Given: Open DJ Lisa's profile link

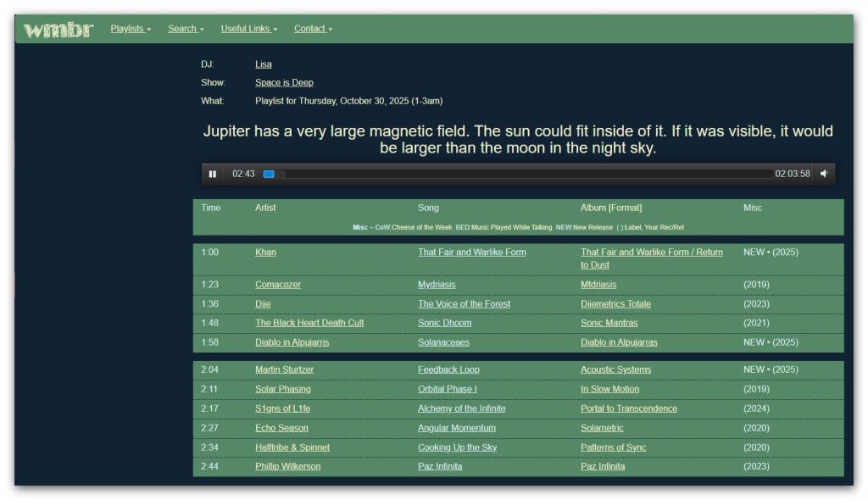Looking at the screenshot, I should [x=264, y=64].
